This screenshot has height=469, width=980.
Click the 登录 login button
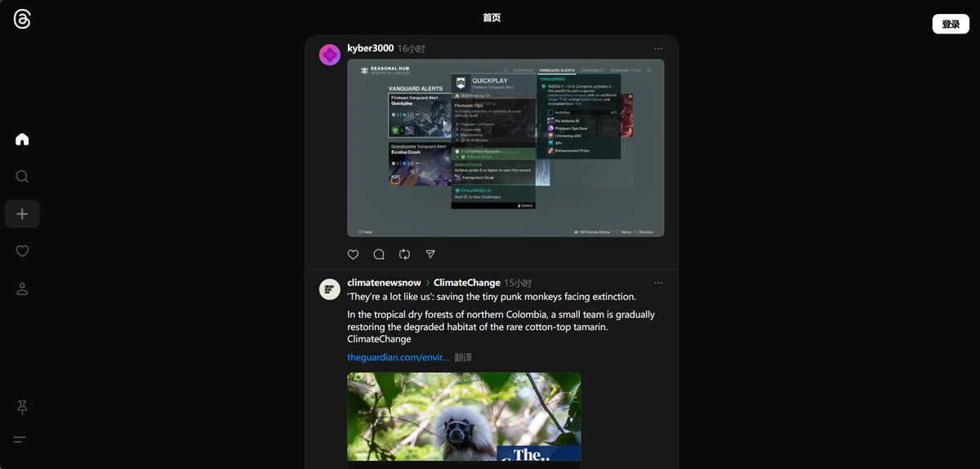(x=951, y=25)
